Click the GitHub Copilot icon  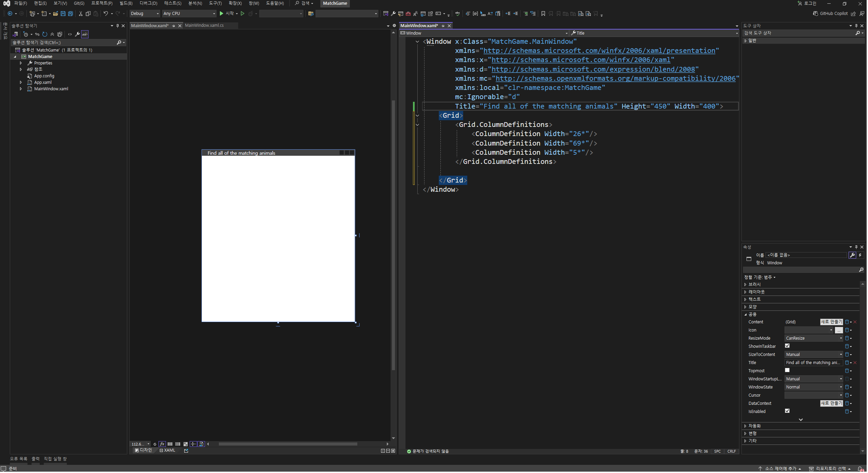(816, 14)
